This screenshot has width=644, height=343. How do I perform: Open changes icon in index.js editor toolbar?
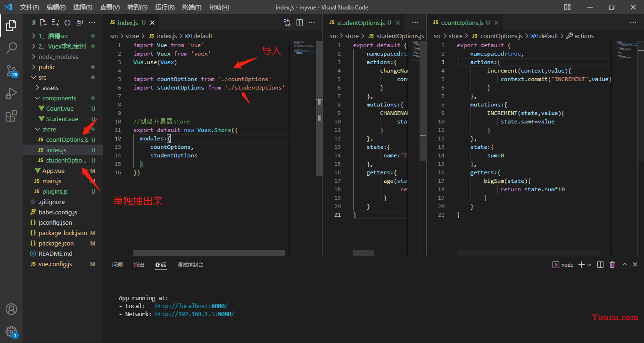tap(287, 23)
